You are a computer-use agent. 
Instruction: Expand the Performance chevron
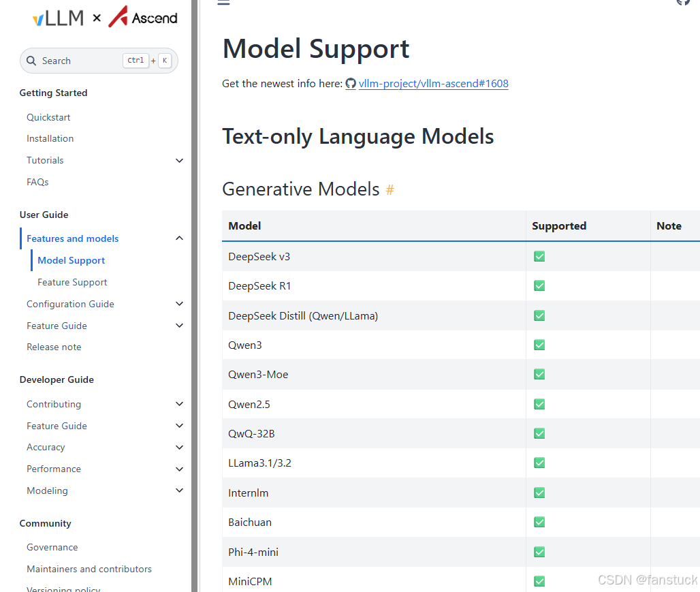tap(180, 469)
